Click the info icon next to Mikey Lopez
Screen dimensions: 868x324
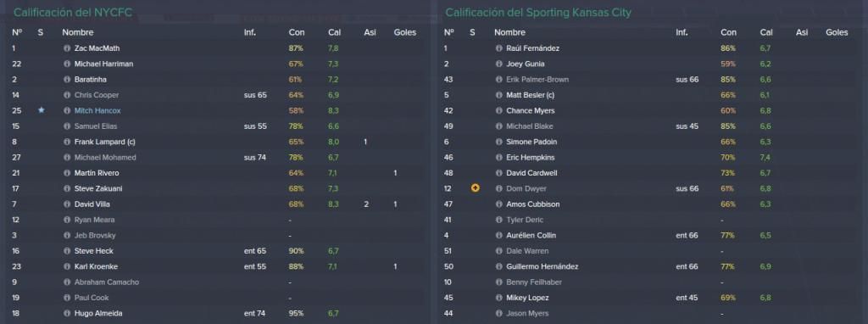tap(498, 298)
